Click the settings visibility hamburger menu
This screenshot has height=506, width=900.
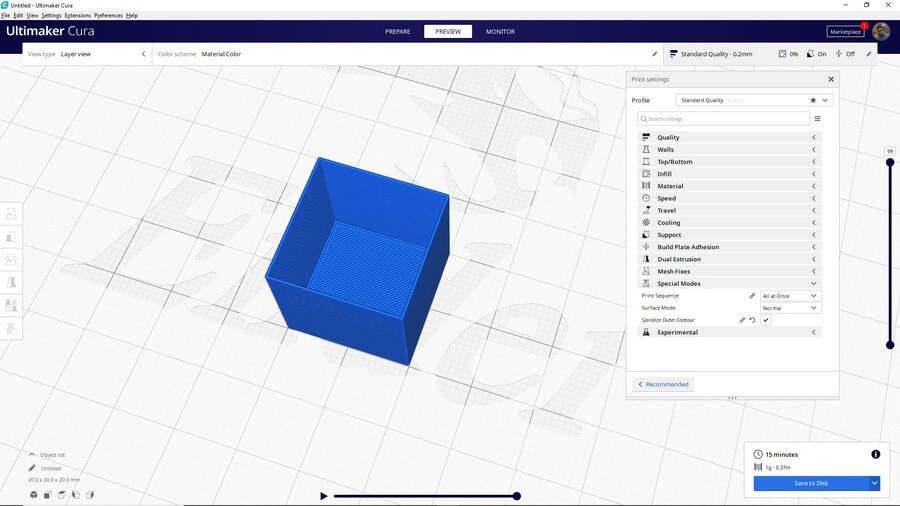click(x=817, y=119)
